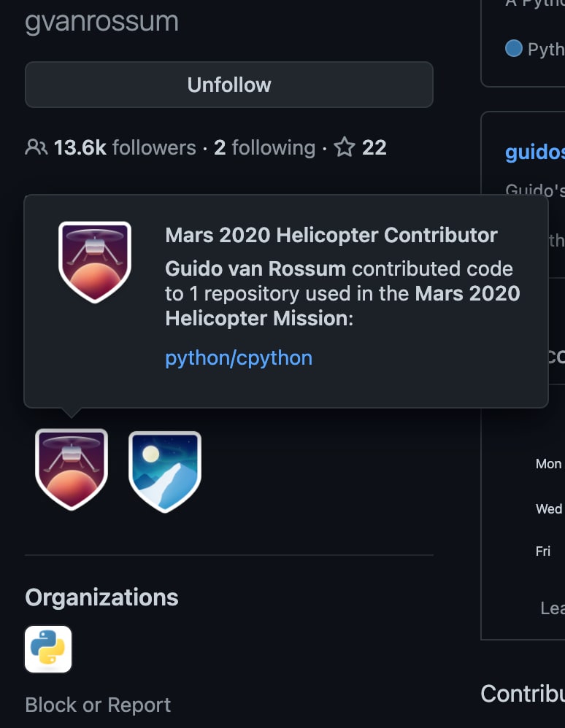The width and height of the screenshot is (565, 728).
Task: Click the Guido van Rossum name in popover
Action: coord(255,269)
